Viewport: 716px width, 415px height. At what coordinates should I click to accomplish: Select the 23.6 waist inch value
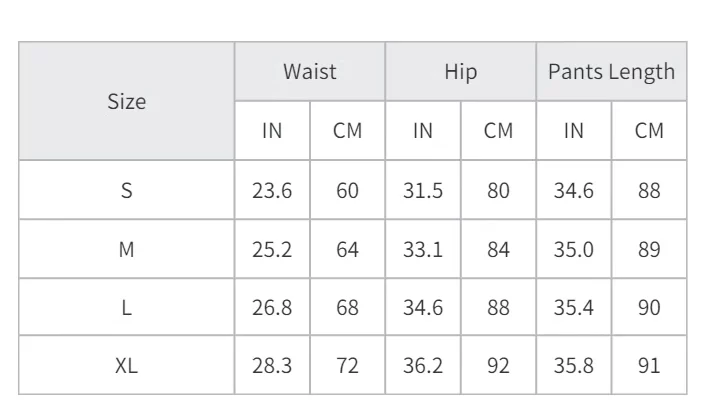272,190
